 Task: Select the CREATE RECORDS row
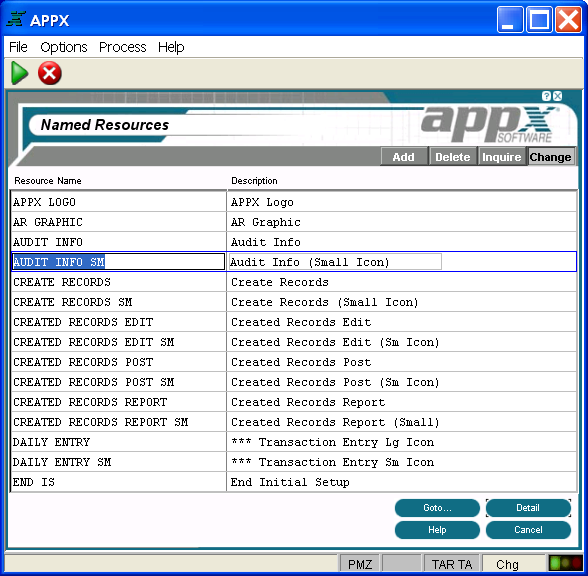pyautogui.click(x=294, y=282)
